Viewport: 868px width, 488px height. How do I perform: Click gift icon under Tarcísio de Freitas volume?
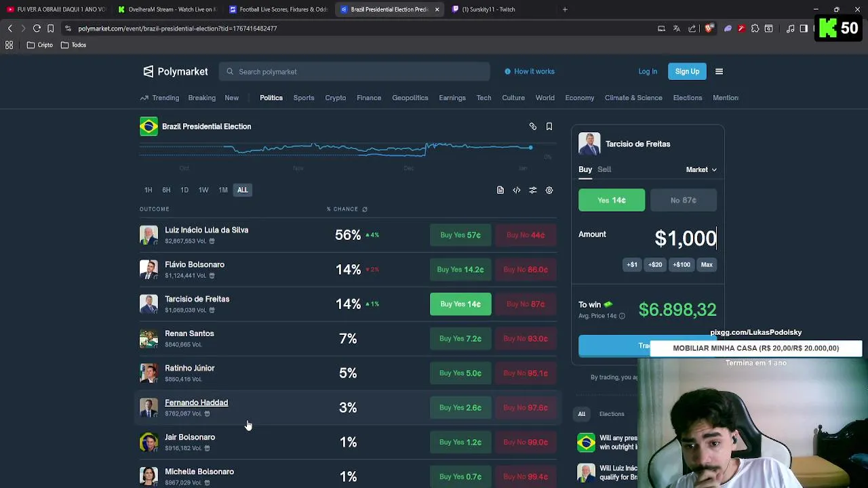(x=212, y=310)
